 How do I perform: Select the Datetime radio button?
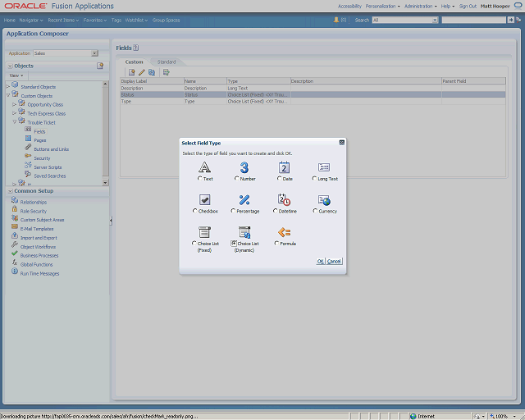[276, 211]
